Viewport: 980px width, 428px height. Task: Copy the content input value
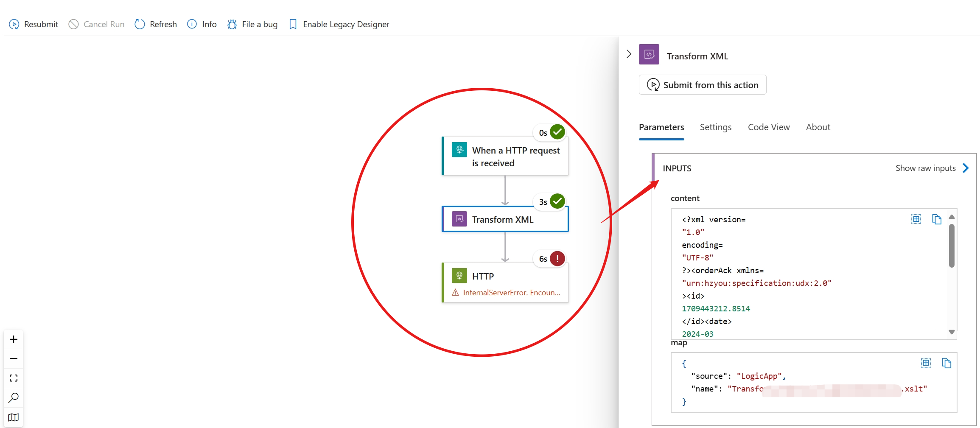[936, 219]
